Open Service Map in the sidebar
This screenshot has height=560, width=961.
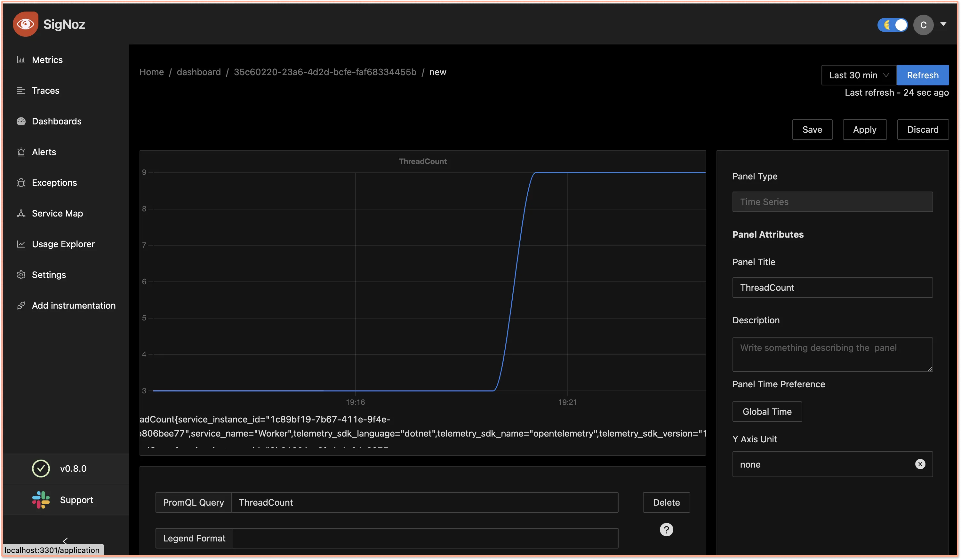(58, 214)
